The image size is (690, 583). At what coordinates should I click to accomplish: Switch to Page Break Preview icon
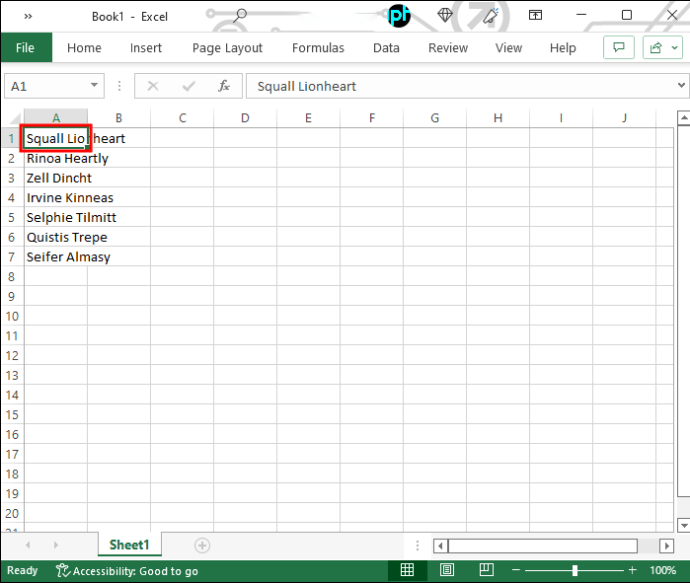tap(486, 570)
